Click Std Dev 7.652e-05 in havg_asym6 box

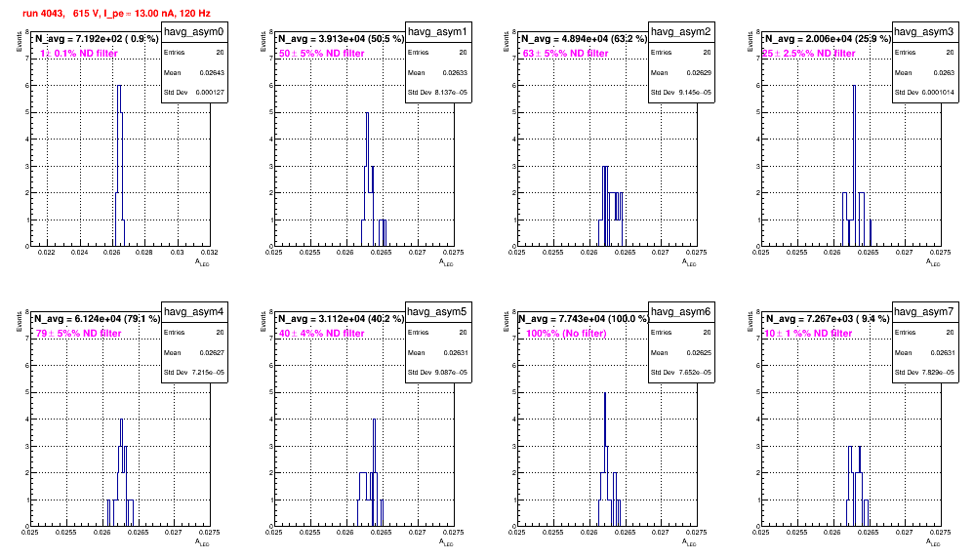(681, 373)
